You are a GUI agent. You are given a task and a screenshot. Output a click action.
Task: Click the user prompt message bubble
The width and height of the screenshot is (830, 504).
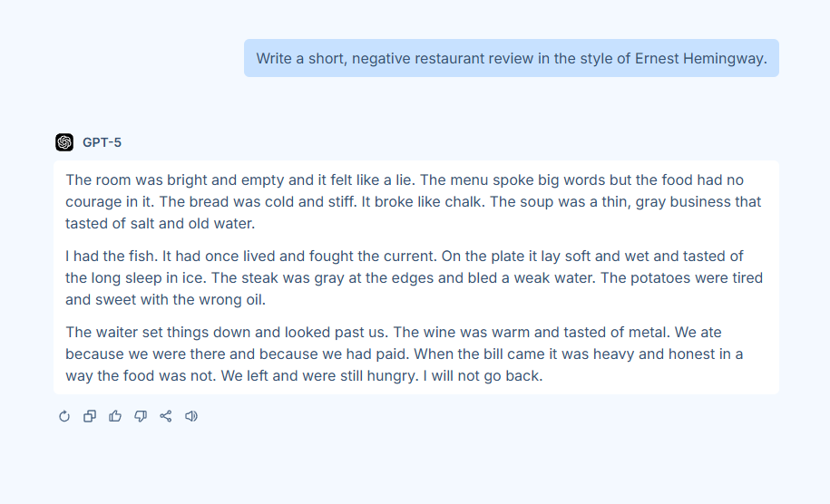click(511, 58)
